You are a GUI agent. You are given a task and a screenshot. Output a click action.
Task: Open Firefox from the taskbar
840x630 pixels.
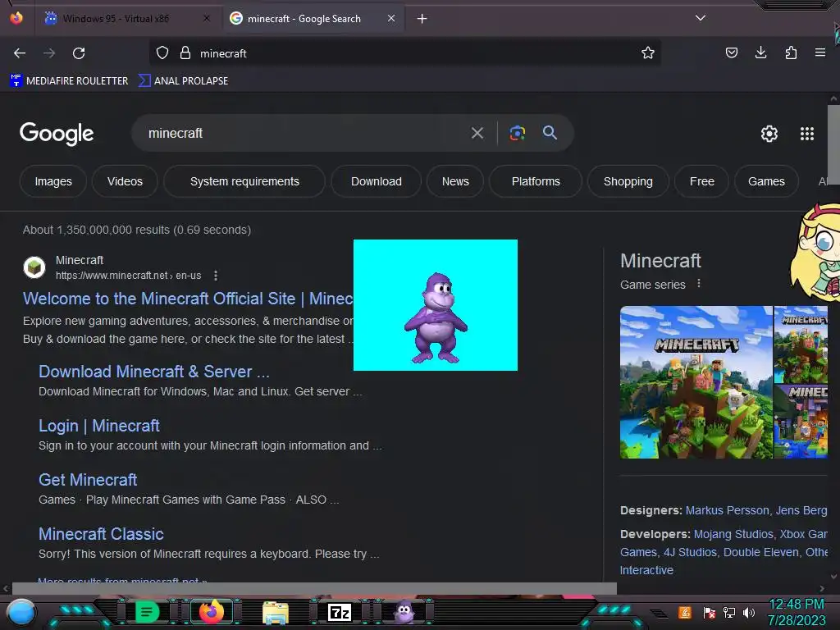pos(212,611)
